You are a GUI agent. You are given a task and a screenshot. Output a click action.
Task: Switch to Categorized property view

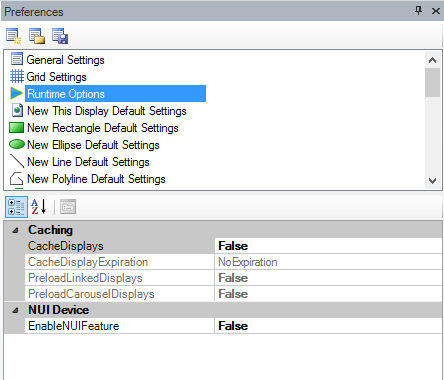pyautogui.click(x=16, y=207)
